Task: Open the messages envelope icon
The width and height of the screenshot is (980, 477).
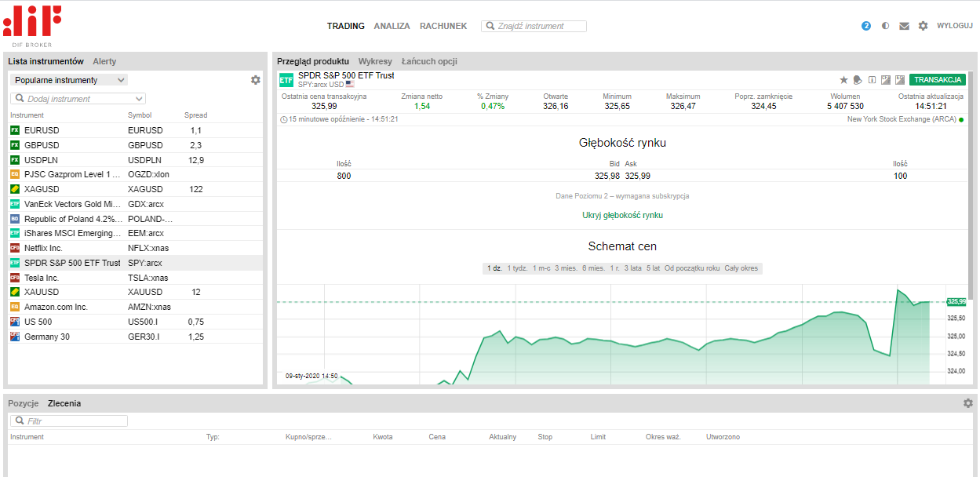Action: pyautogui.click(x=904, y=26)
